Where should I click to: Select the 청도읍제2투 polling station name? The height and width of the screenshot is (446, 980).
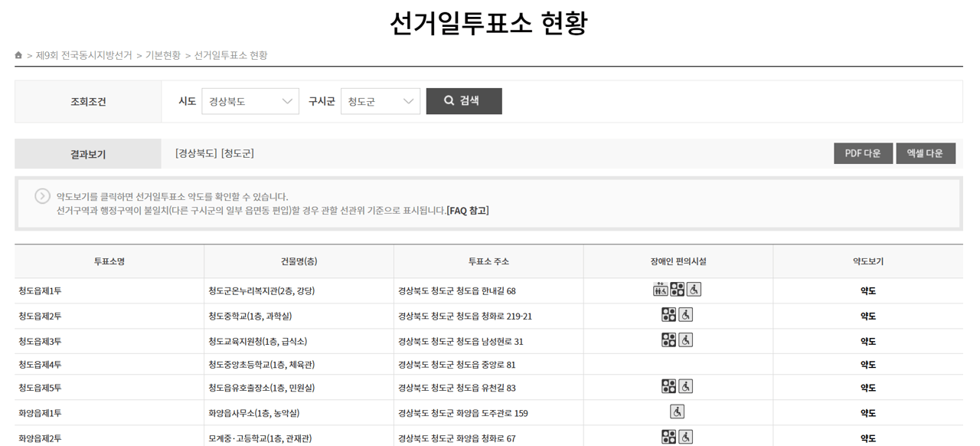[40, 316]
